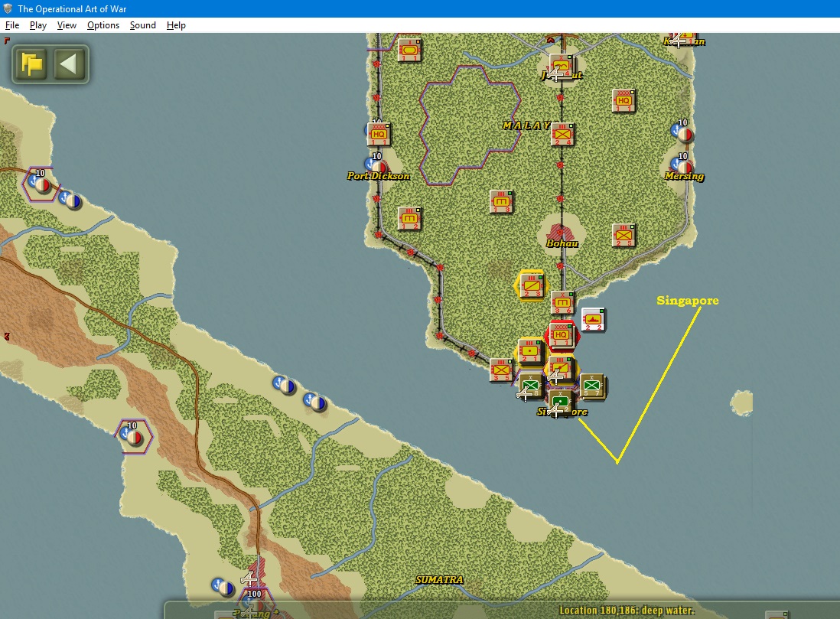Select the green infantry brigade rated 8
840x619 pixels.
click(x=531, y=386)
